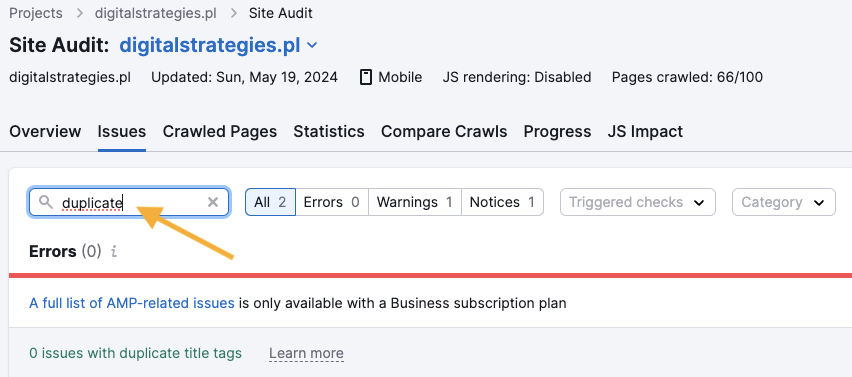Expand the digitalstrategies.pl project chevron
Screen dimensions: 852x377
pos(312,46)
